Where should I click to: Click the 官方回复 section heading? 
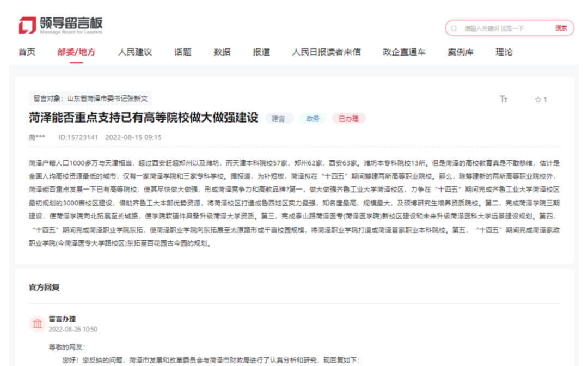pyautogui.click(x=44, y=288)
